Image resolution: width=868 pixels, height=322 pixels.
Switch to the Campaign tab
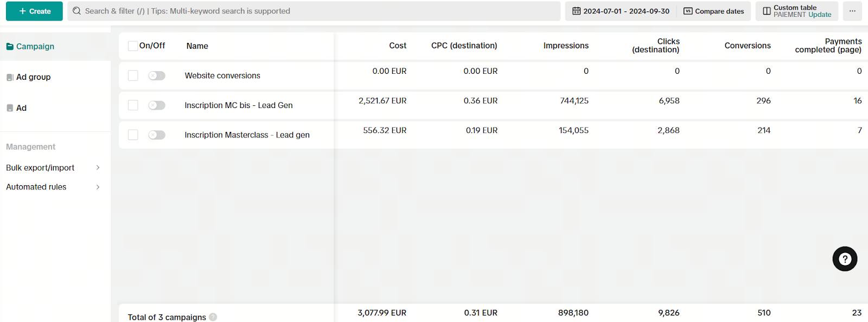point(35,47)
